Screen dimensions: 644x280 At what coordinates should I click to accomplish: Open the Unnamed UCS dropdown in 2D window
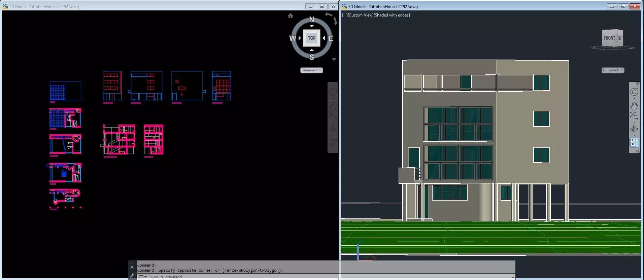(x=311, y=70)
